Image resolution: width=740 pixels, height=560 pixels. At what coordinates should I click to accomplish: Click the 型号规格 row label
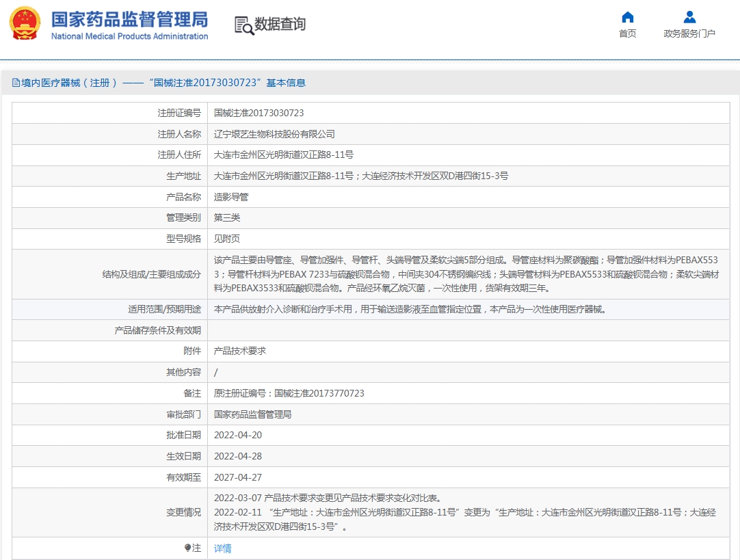click(183, 239)
